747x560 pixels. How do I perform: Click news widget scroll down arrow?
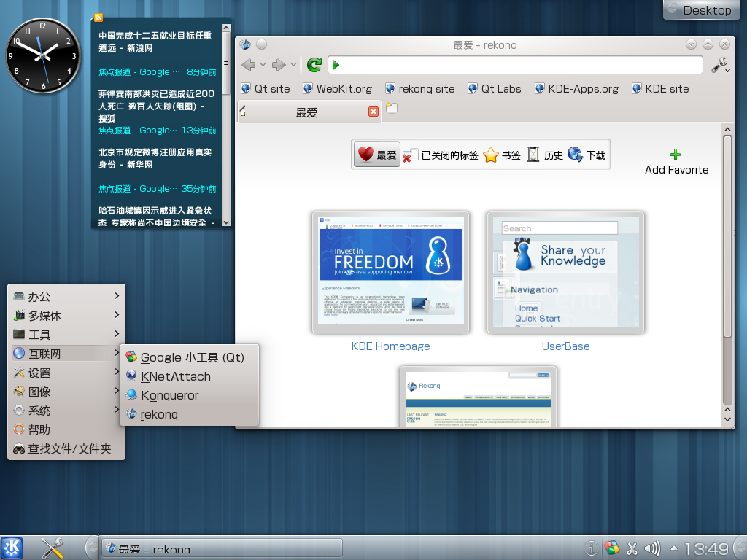coord(226,222)
